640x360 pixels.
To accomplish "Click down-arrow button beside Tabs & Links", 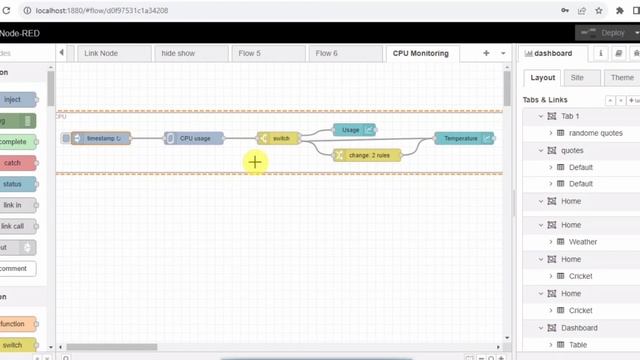I will pyautogui.click(x=620, y=100).
